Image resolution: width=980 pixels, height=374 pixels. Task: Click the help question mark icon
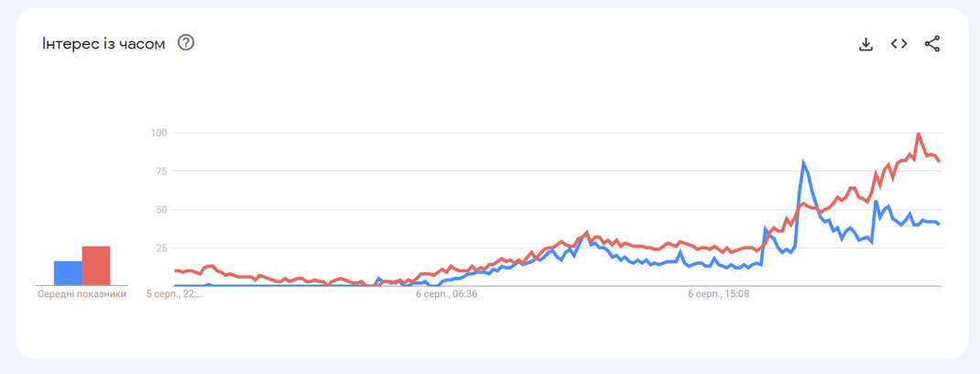tap(186, 43)
